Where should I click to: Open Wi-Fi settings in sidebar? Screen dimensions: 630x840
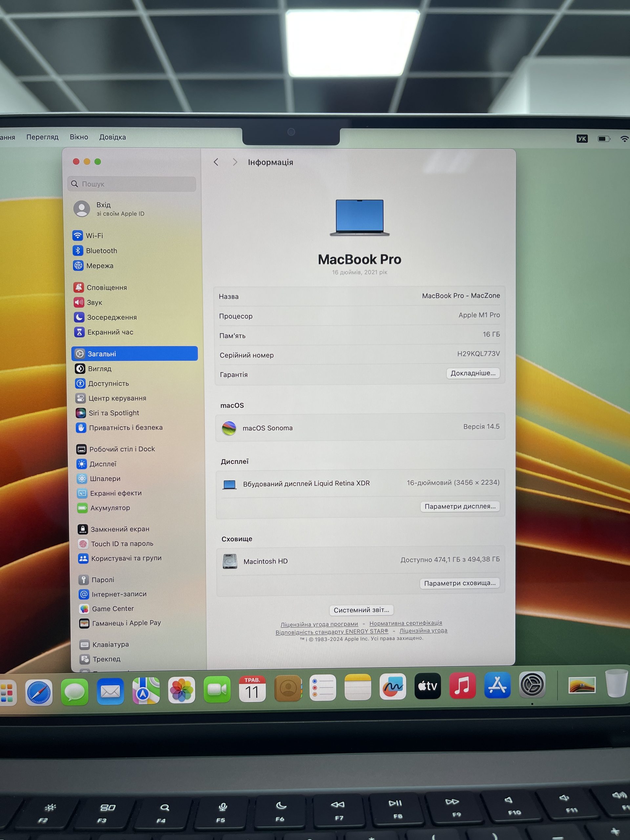[x=88, y=236]
